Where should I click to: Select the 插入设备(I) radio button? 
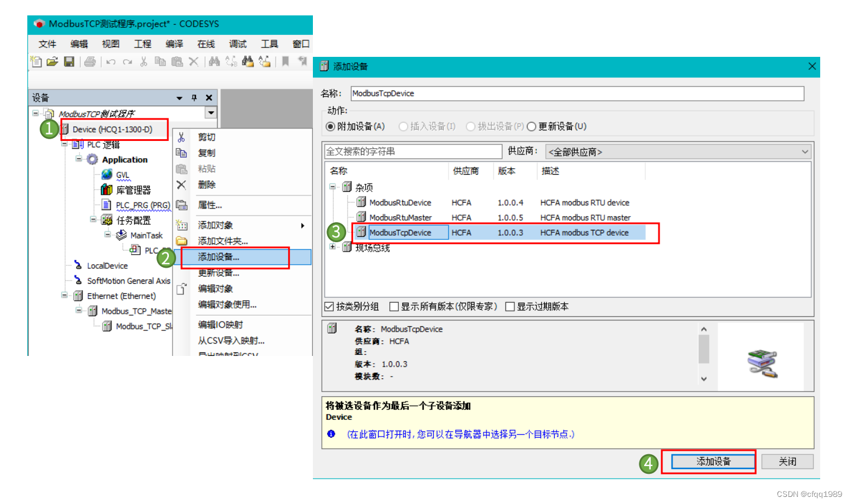click(404, 126)
